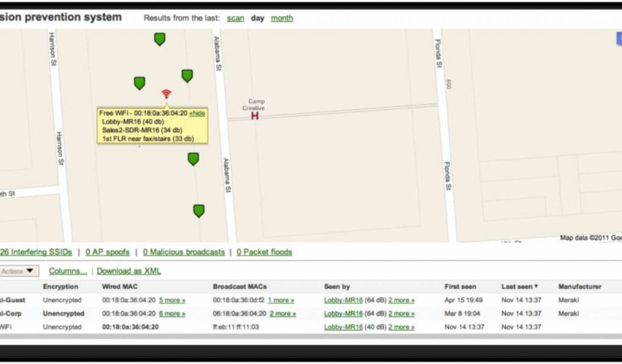The height and width of the screenshot is (364, 622).
Task: Click the red rogue WiFi icon on map
Action: pyautogui.click(x=166, y=94)
